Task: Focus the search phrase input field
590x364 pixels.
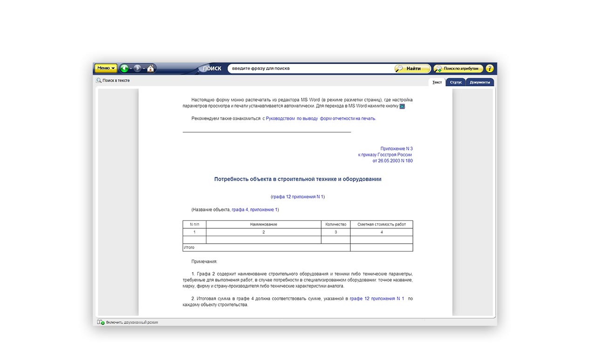Action: pos(310,69)
